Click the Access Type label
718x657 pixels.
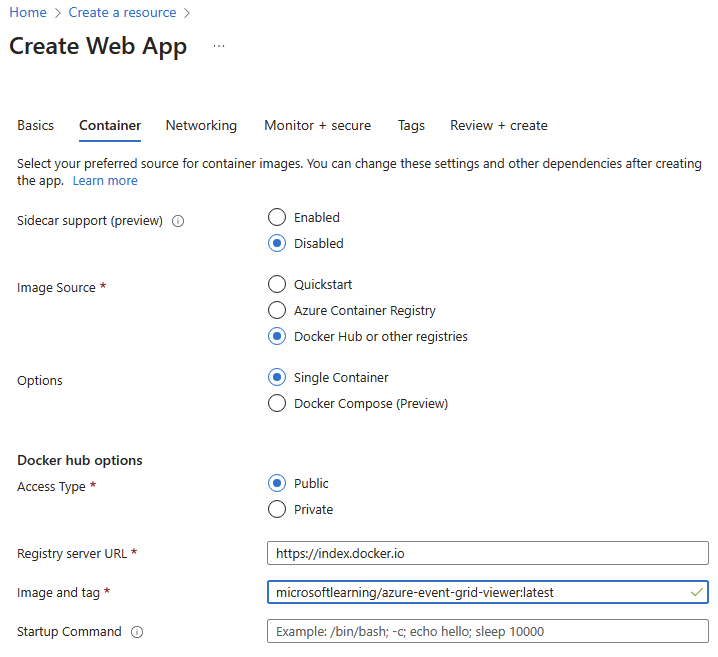[51, 487]
